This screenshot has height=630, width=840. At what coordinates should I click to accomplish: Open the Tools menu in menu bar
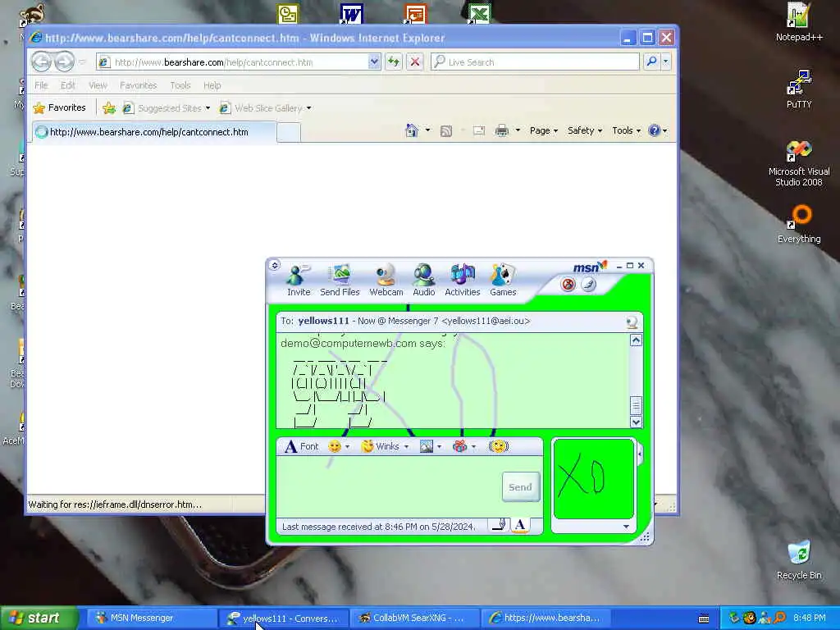[x=180, y=85]
